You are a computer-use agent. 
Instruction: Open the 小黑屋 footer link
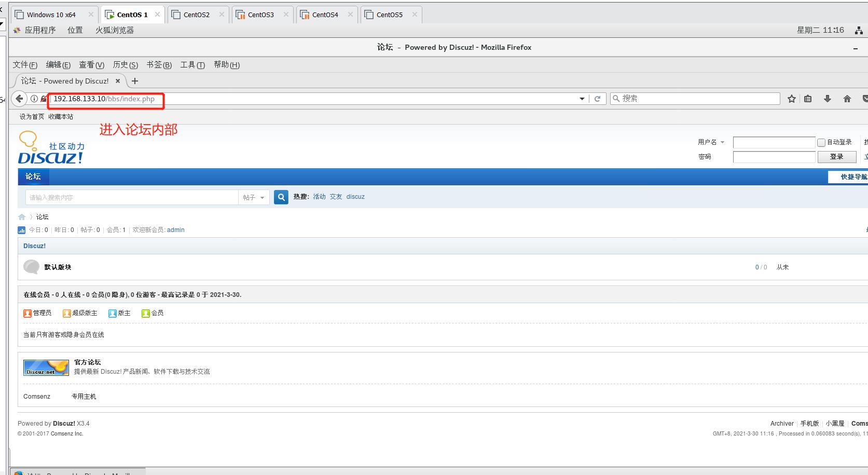pyautogui.click(x=835, y=424)
